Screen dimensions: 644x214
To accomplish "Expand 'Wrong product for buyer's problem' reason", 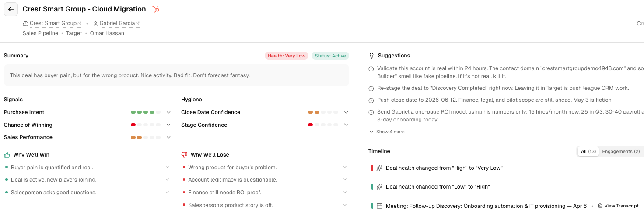I will click(x=345, y=167).
